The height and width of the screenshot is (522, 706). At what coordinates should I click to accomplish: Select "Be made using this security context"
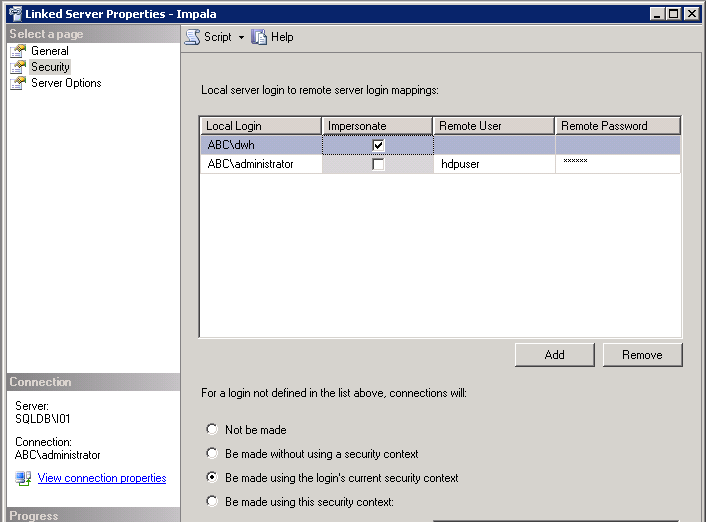click(x=211, y=501)
